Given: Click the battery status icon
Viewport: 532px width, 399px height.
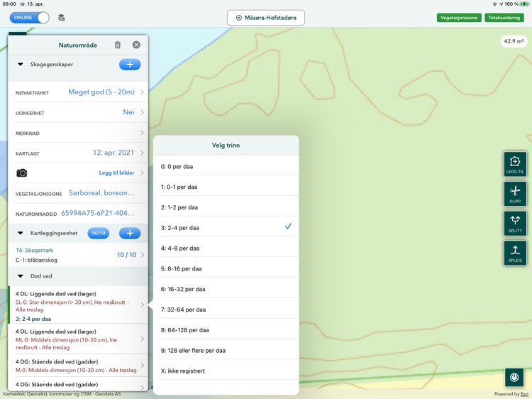Looking at the screenshot, I should (x=524, y=4).
